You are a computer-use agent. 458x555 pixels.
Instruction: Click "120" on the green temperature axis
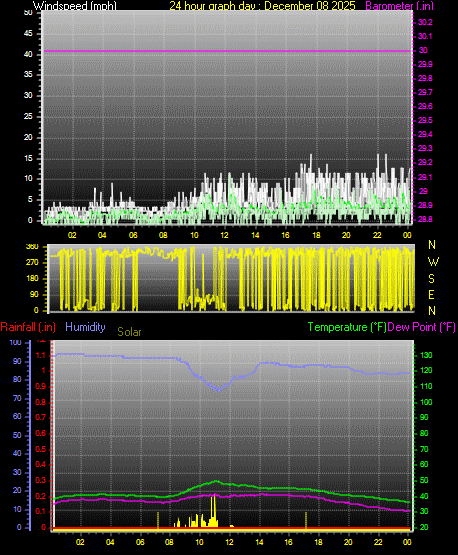426,371
